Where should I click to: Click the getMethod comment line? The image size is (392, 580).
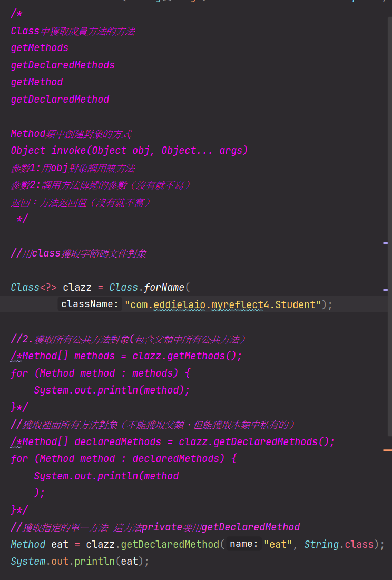[x=37, y=82]
